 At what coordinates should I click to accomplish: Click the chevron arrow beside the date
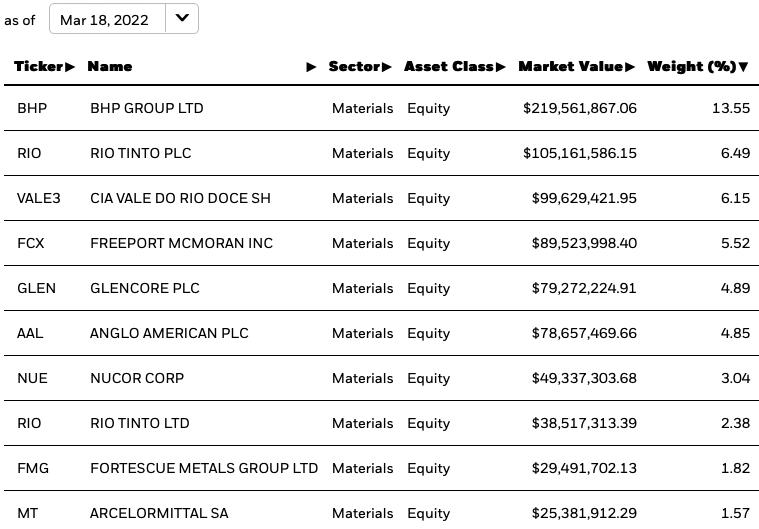(182, 18)
